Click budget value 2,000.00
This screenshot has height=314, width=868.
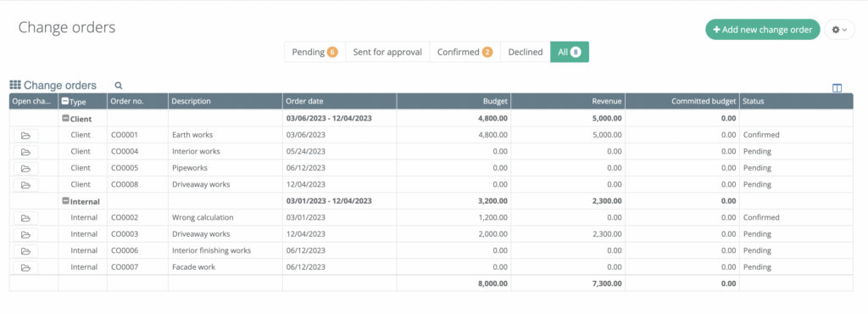click(492, 234)
